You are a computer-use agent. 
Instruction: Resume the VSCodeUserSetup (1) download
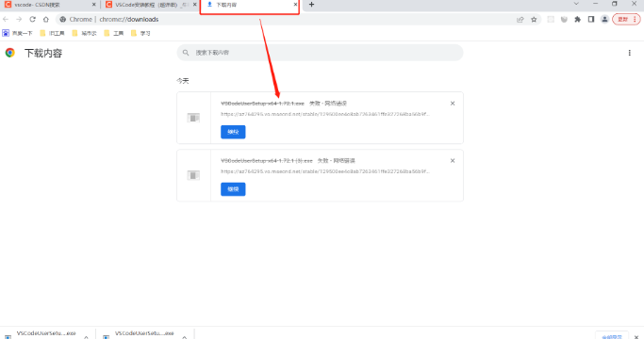(x=233, y=189)
